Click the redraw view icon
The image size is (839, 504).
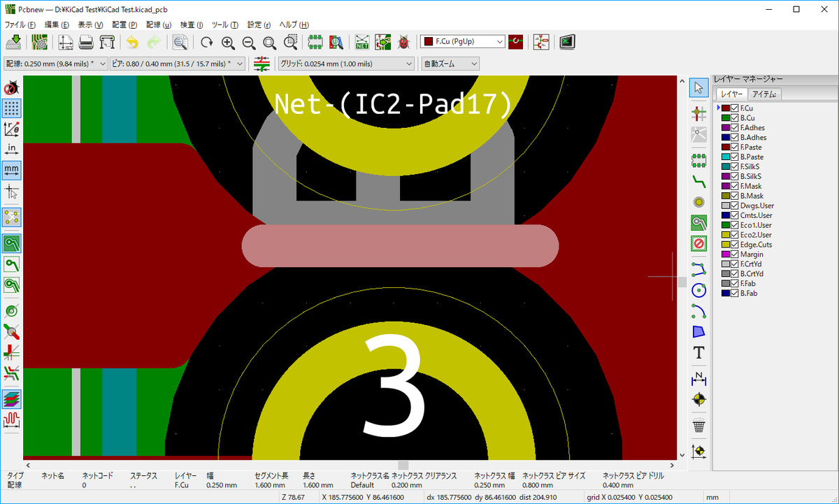coord(207,42)
